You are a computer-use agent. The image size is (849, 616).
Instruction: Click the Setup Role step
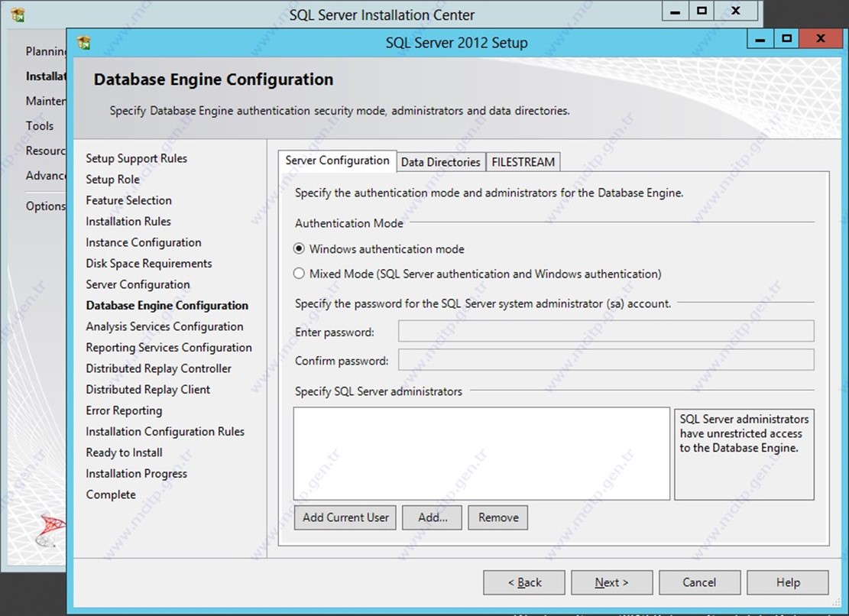[x=112, y=180]
